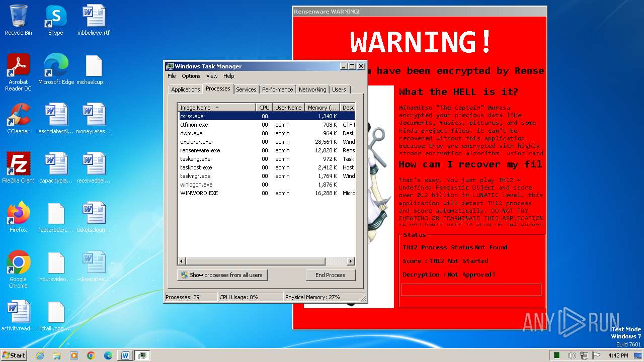Launch CCleaner from the desktop

pyautogui.click(x=18, y=119)
